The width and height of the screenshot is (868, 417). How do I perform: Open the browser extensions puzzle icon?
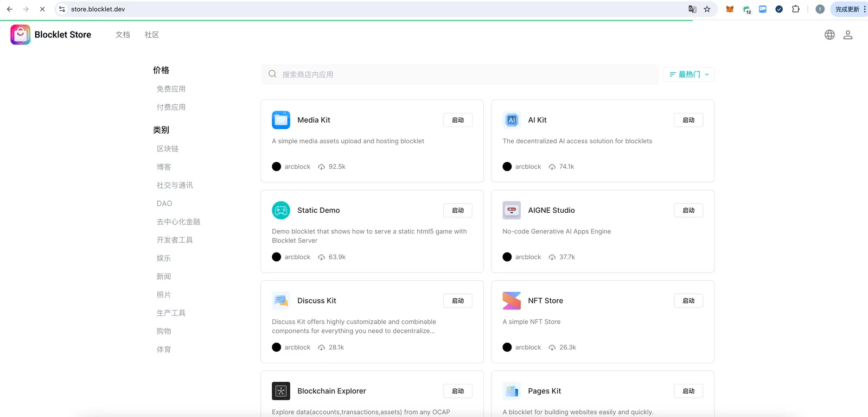point(796,9)
